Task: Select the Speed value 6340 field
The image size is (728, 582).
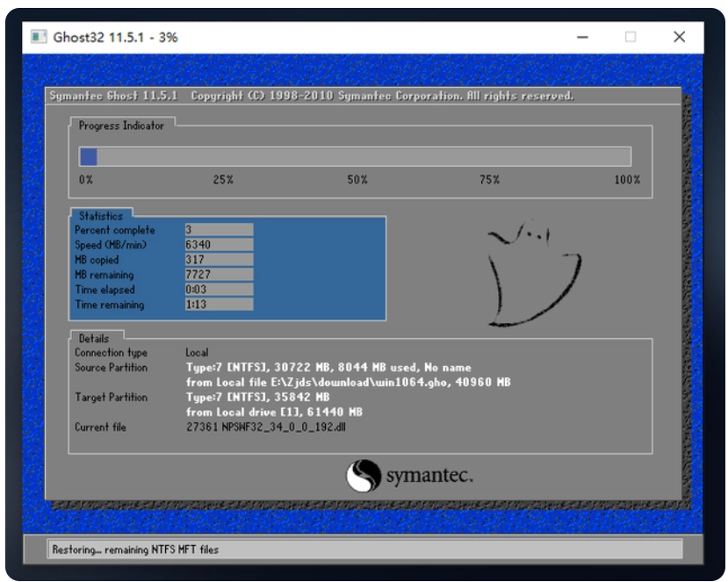Action: tap(220, 245)
